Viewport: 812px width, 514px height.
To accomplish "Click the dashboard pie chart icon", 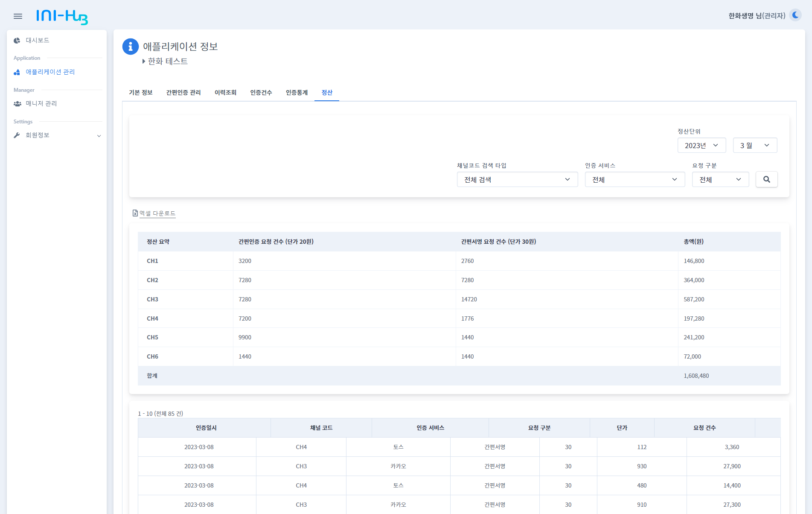I will 17,41.
